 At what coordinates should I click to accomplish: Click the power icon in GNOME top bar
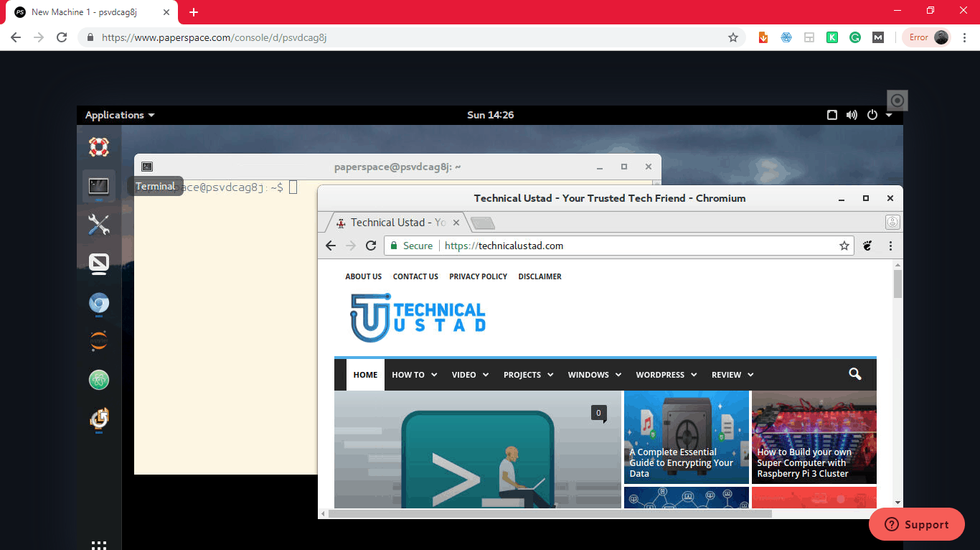872,115
